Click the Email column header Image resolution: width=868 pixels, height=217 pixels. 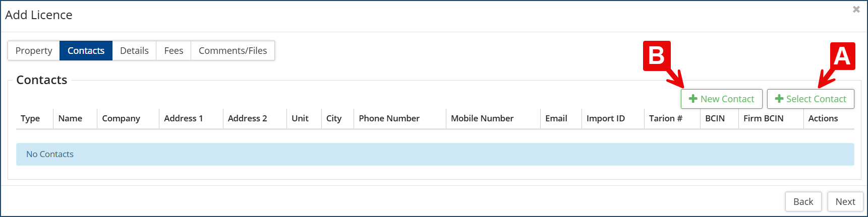556,118
